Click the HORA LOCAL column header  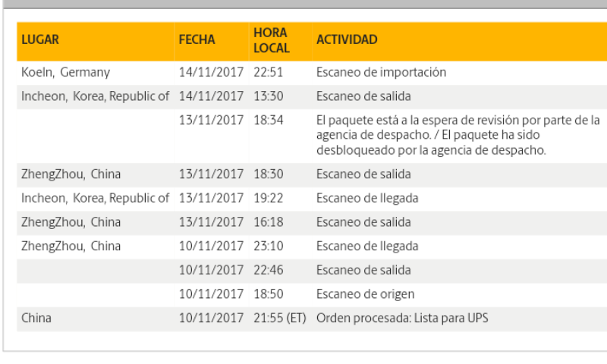tap(272, 40)
